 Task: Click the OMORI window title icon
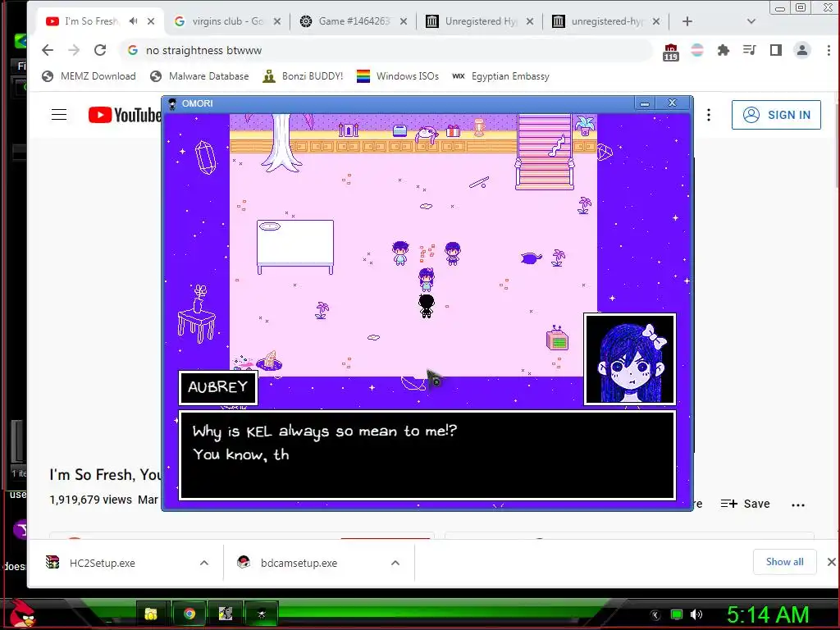(x=172, y=103)
